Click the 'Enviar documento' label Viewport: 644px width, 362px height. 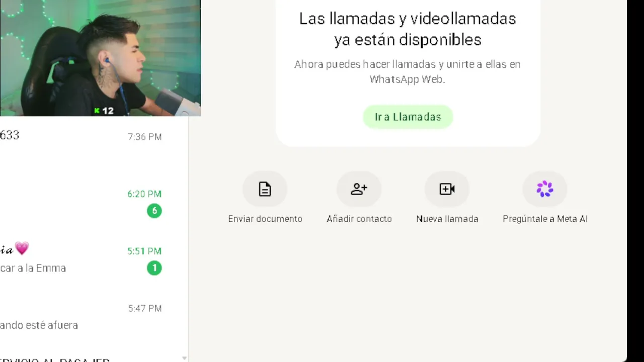point(265,219)
